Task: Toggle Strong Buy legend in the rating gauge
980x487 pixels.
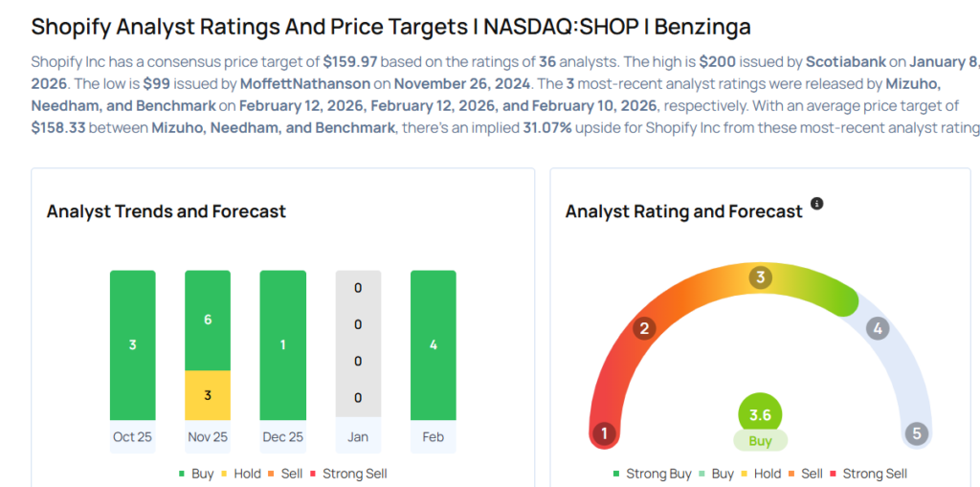Action: click(654, 474)
